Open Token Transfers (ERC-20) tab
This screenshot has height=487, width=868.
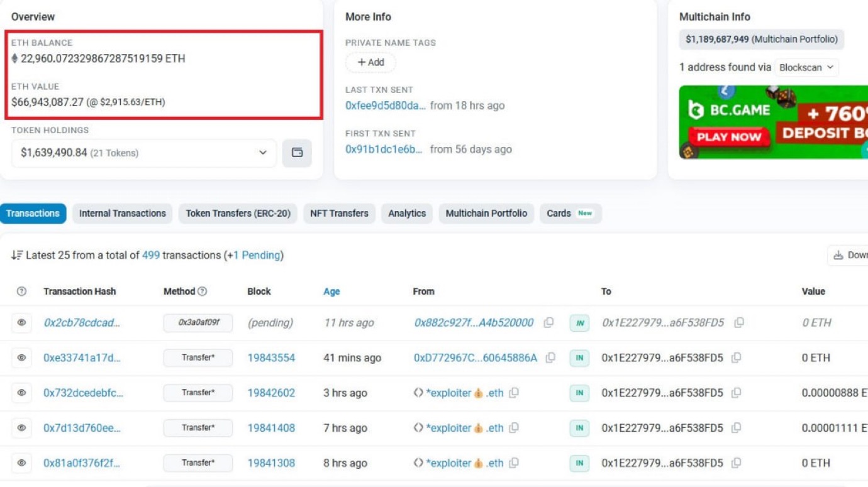(x=238, y=214)
